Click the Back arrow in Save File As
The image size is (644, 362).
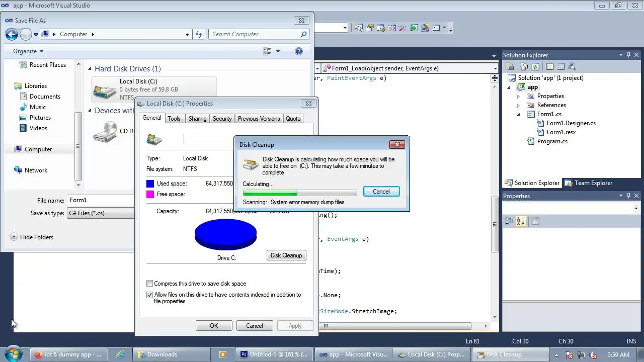(12, 34)
